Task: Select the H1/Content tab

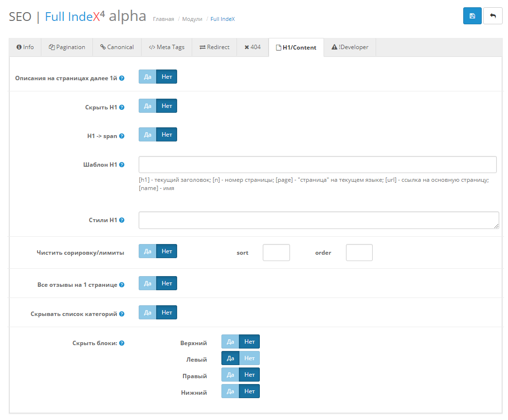Action: [x=296, y=48]
